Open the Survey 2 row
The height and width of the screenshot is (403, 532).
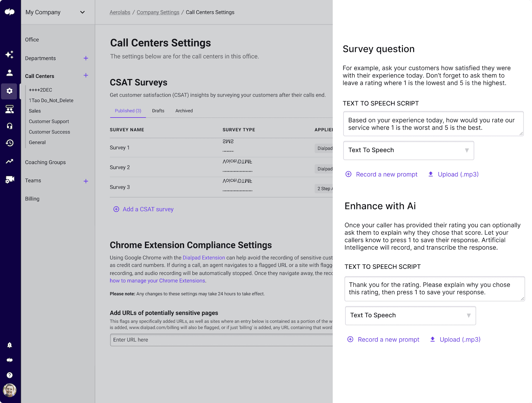pos(221,167)
